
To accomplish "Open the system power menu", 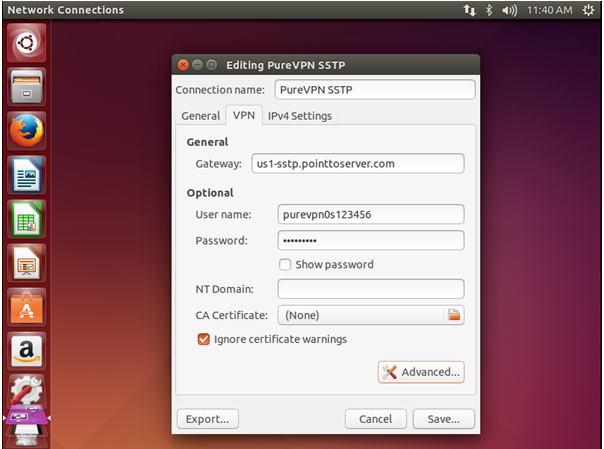I will [588, 10].
